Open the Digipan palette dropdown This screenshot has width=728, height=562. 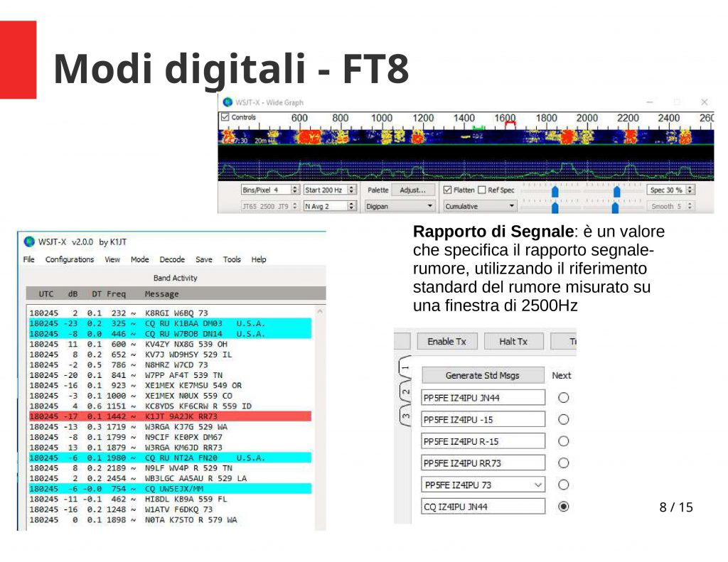pos(400,206)
